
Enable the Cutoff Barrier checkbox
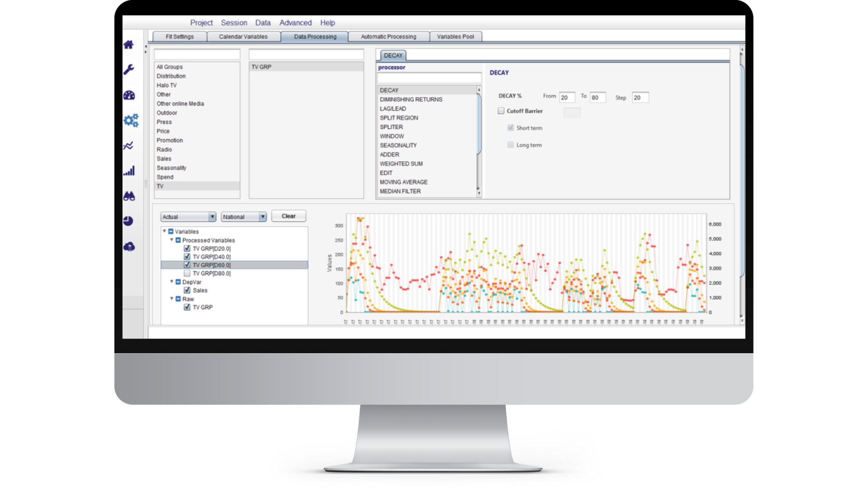click(x=501, y=111)
